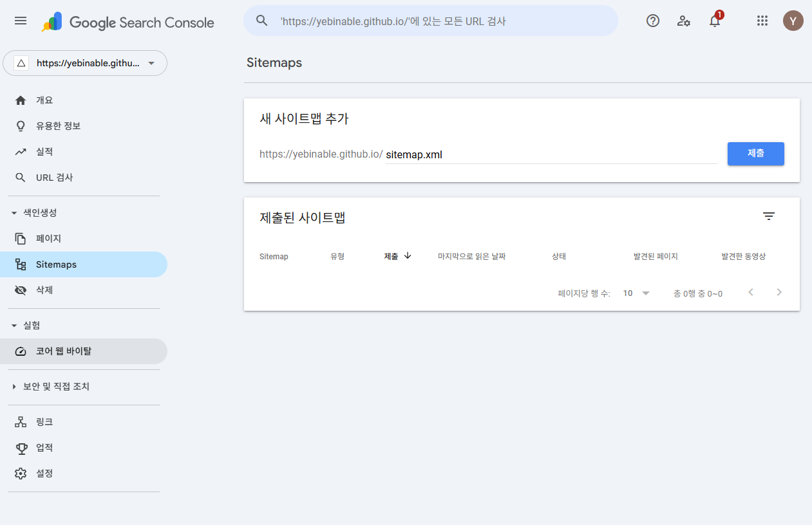Sort by 상태 column header
This screenshot has width=812, height=525.
559,256
